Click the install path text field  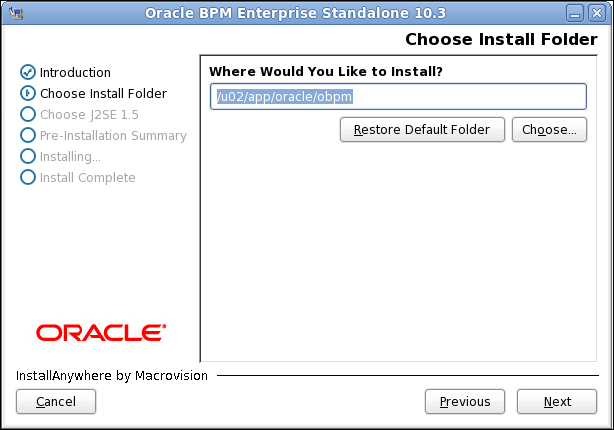point(398,96)
